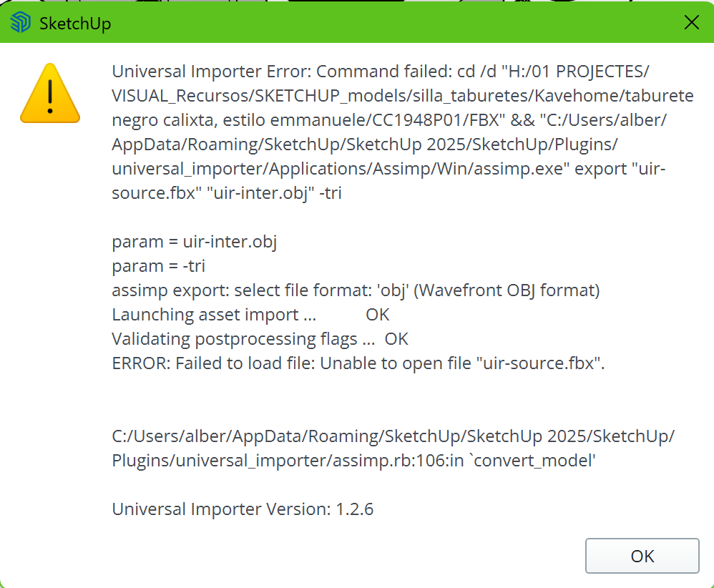Click the SketchUp title text
This screenshot has height=588, width=714.
pos(75,24)
